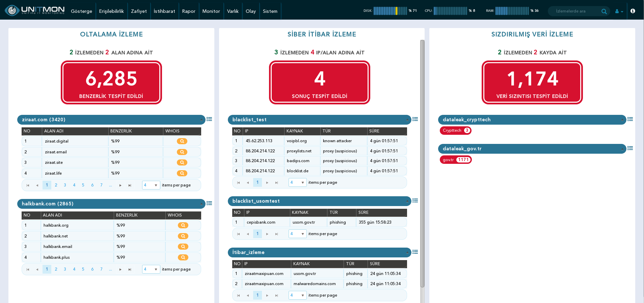Screen dimensions: 644x303
Task: Click the RAM usage bar indicator
Action: (x=512, y=11)
